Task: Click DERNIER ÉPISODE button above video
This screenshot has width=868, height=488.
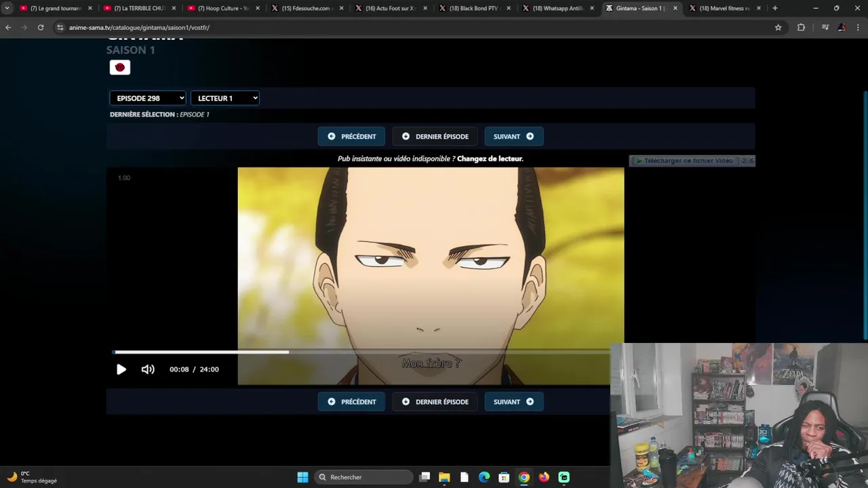Action: pos(435,136)
